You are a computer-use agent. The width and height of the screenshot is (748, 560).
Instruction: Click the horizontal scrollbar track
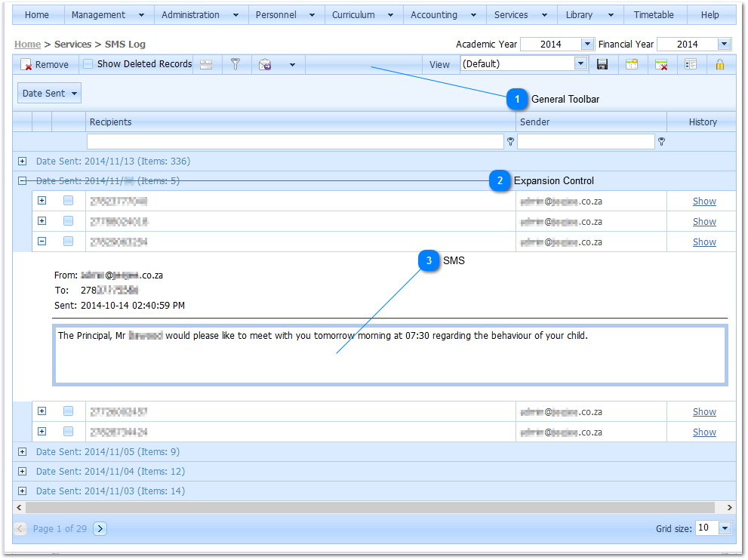coord(370,507)
